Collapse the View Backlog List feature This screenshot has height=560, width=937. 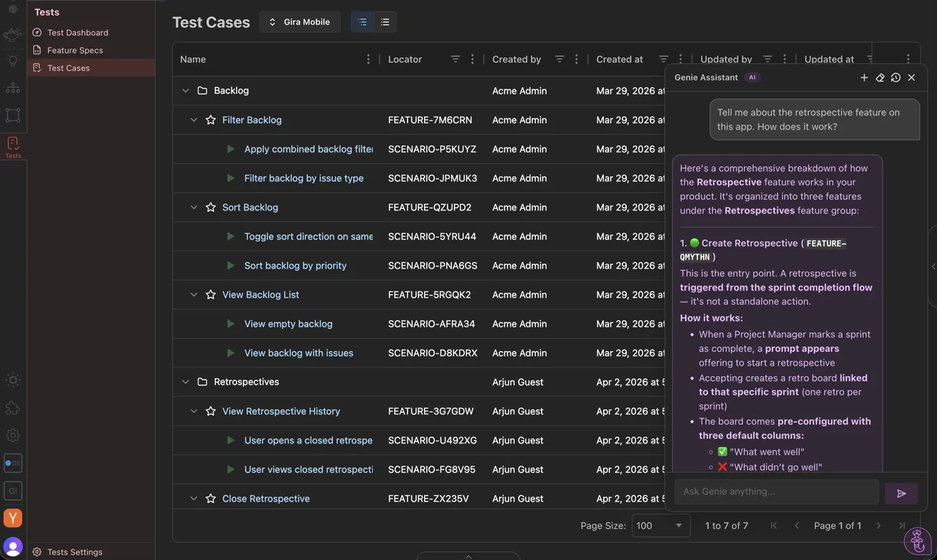click(x=194, y=295)
